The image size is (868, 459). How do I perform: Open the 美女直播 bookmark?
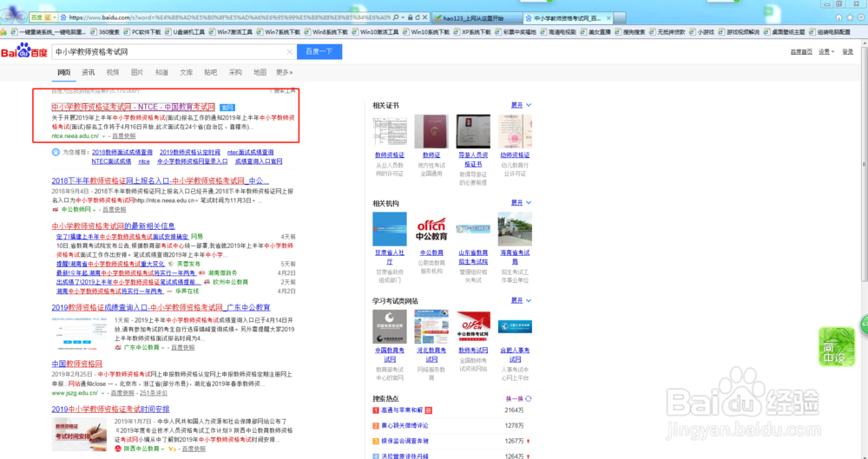(595, 32)
